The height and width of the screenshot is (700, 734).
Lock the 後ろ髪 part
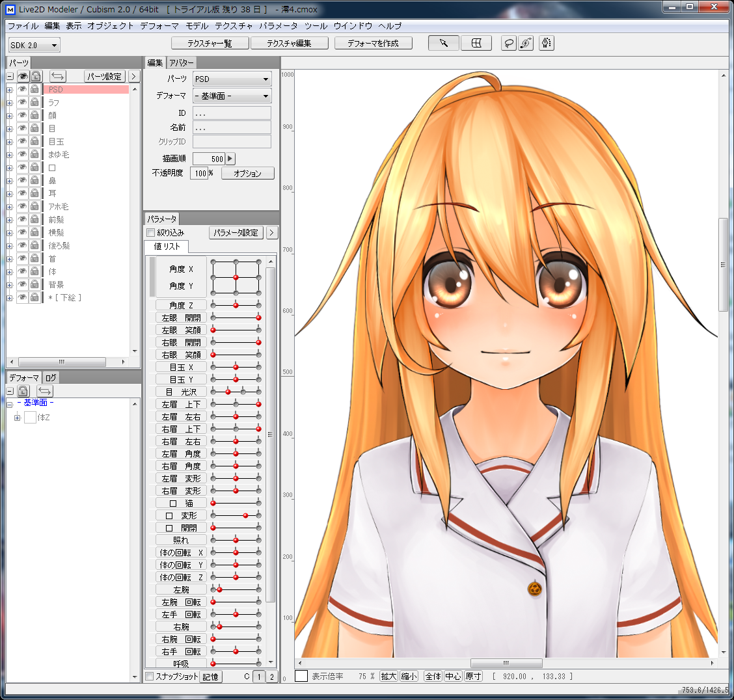tap(34, 245)
